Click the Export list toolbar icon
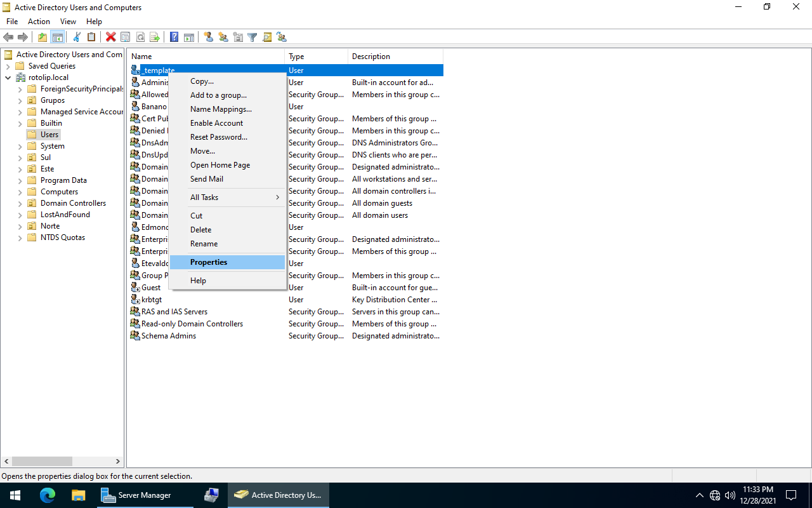The height and width of the screenshot is (508, 812). (154, 37)
